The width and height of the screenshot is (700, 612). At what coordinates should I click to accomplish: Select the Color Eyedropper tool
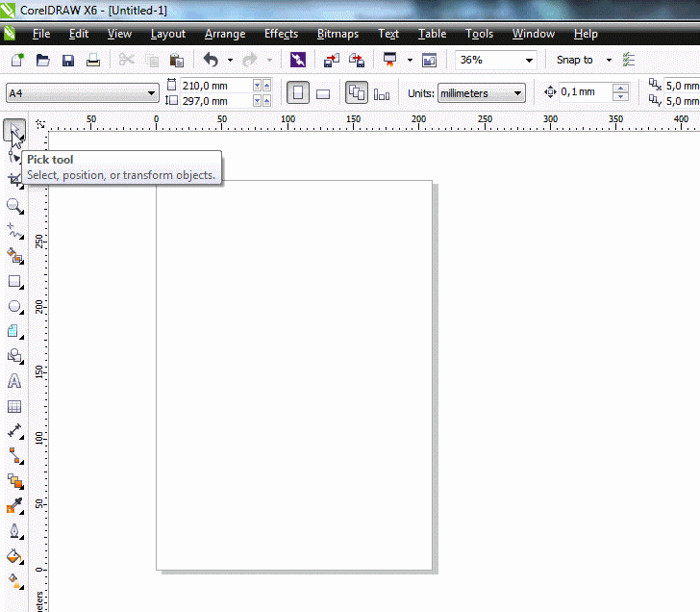tap(14, 505)
